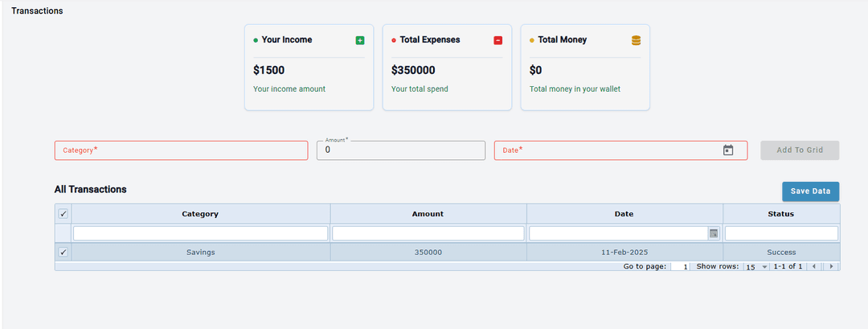Click the gold coins icon on Total Money

pyautogui.click(x=636, y=40)
